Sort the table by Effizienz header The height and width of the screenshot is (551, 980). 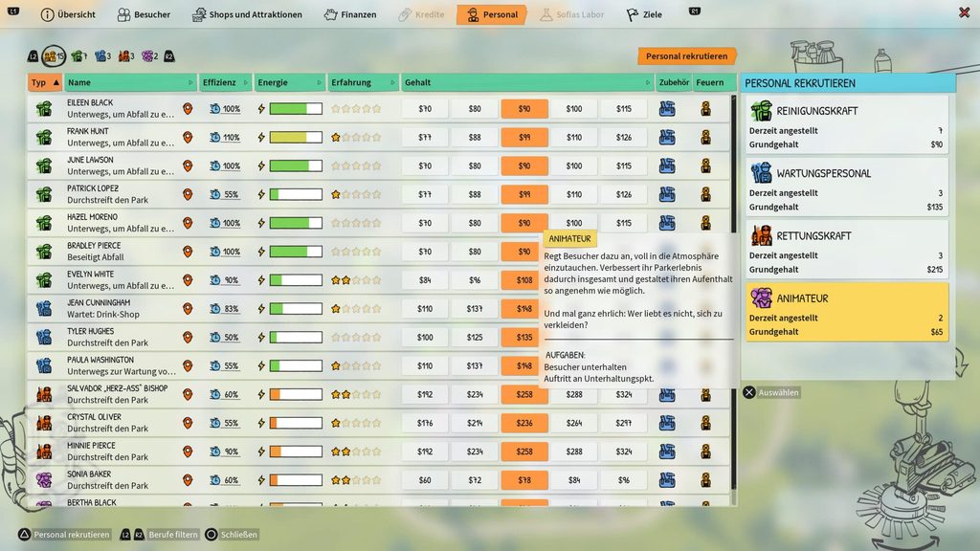[x=225, y=83]
